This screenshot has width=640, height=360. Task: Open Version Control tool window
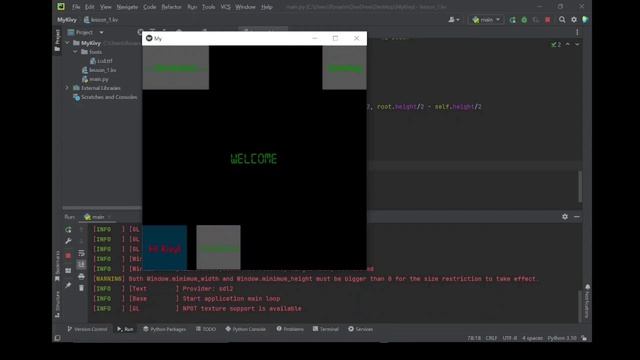click(x=87, y=329)
